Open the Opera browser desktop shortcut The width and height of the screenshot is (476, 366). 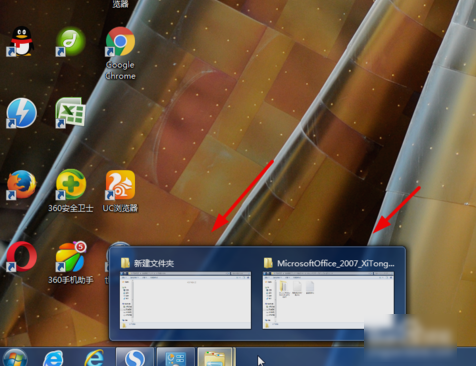coord(21,256)
